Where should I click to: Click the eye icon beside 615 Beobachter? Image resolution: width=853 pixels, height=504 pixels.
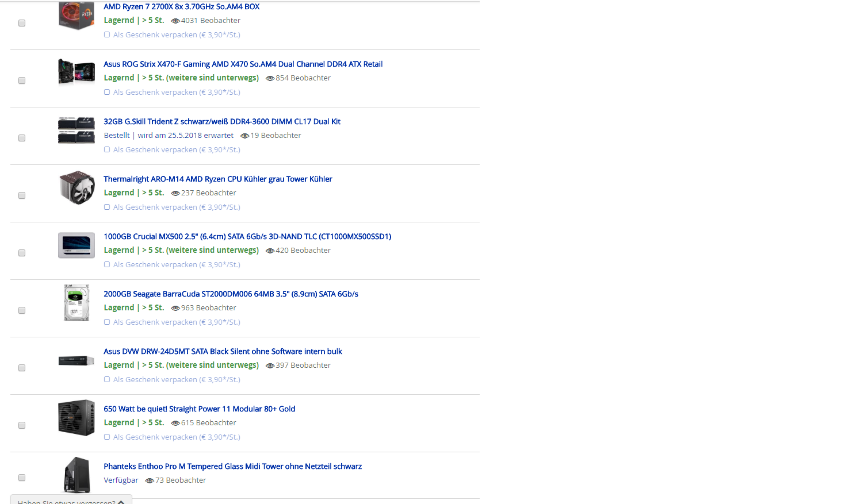[x=175, y=423]
